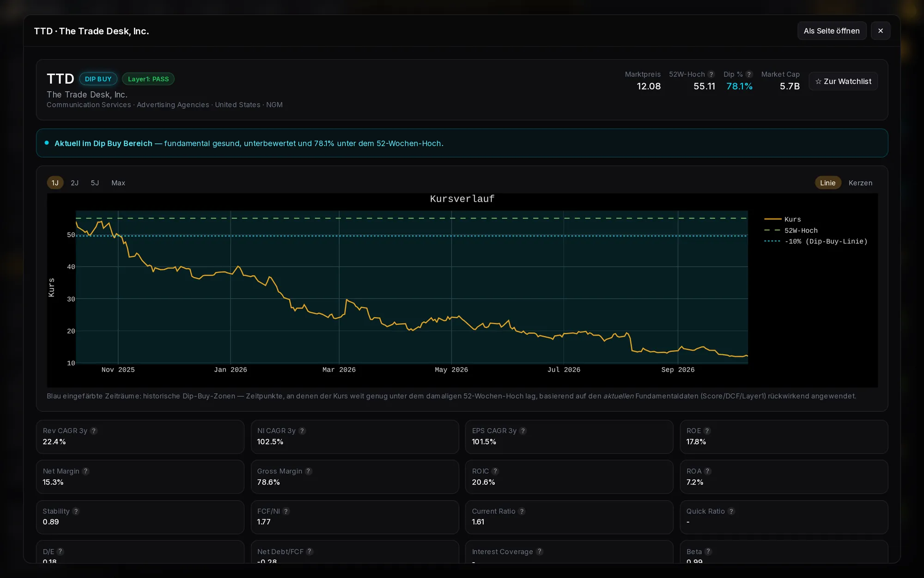Add TTD via Zur Watchlist button
This screenshot has height=578, width=924.
click(x=843, y=81)
